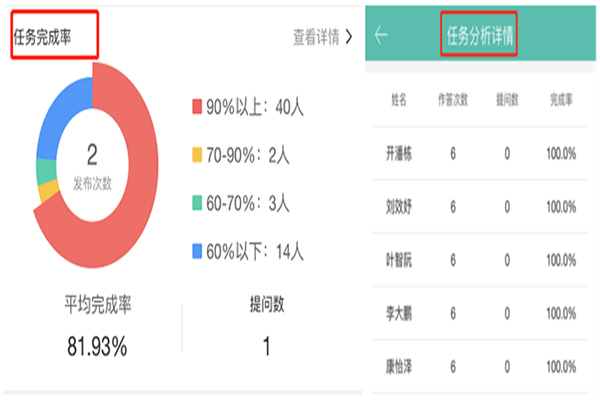The image size is (600, 400).
Task: Select the 任务完成率 heading
Action: tap(54, 36)
